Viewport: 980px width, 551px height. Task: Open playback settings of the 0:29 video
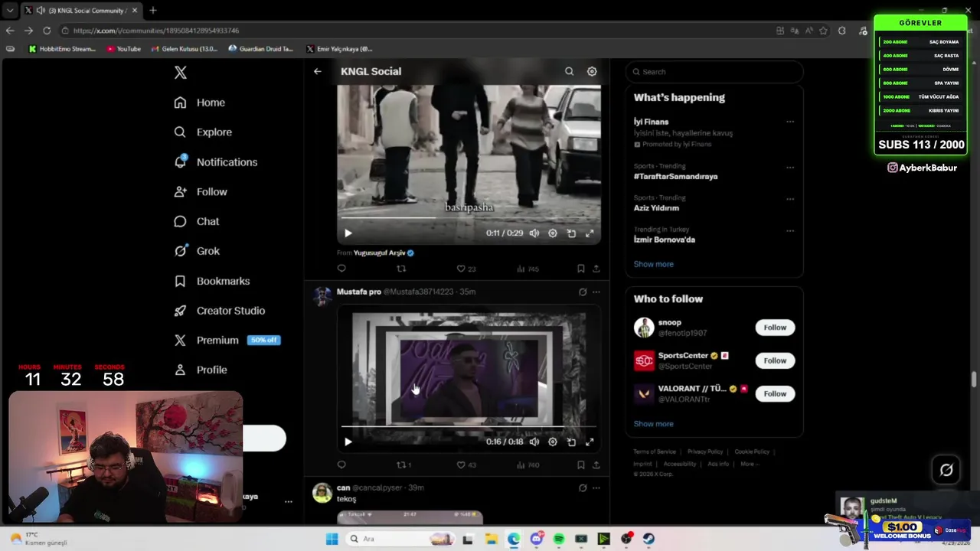pos(553,233)
